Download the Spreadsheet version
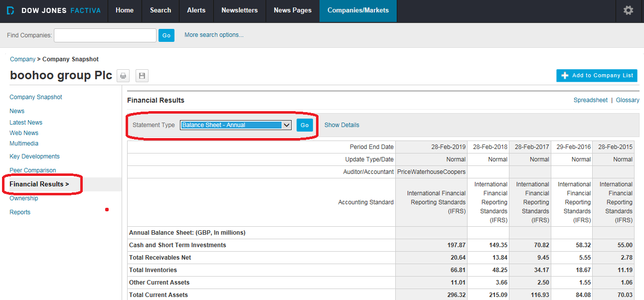Screen dimensions: 644x300 [590, 100]
